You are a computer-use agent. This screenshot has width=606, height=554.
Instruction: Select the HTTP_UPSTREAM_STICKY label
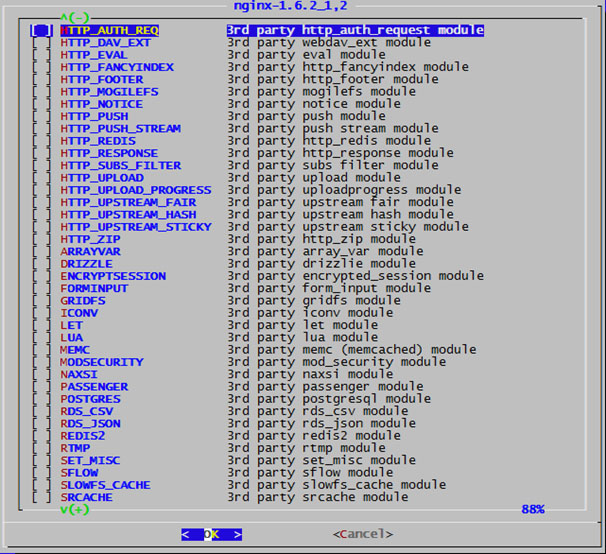pyautogui.click(x=136, y=227)
